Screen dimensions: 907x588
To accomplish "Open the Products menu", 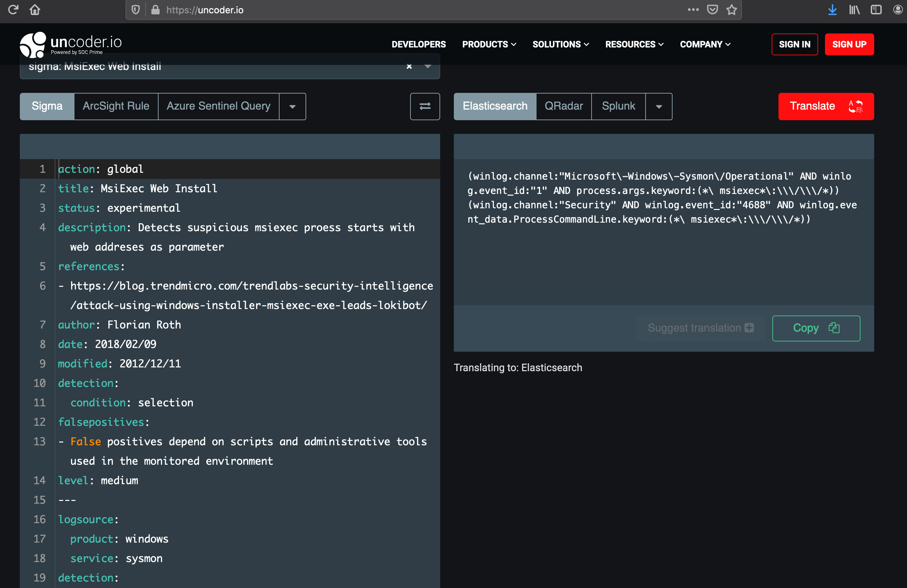I will pyautogui.click(x=489, y=44).
